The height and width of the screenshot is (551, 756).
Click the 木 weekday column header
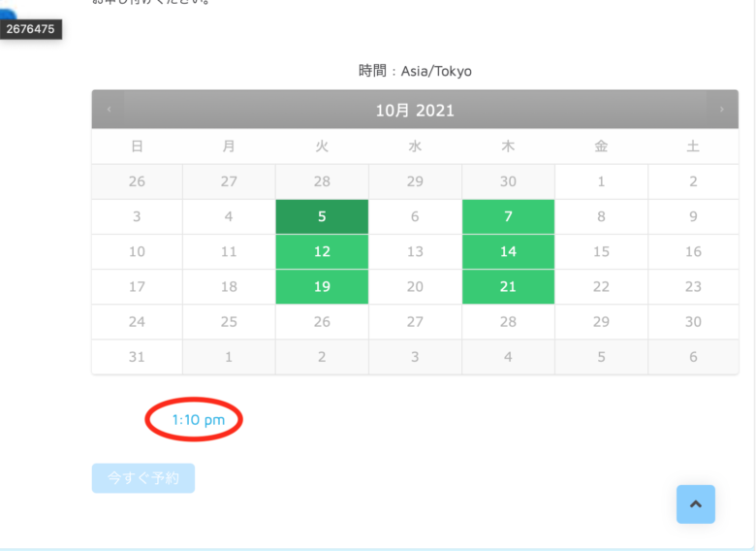tap(508, 146)
